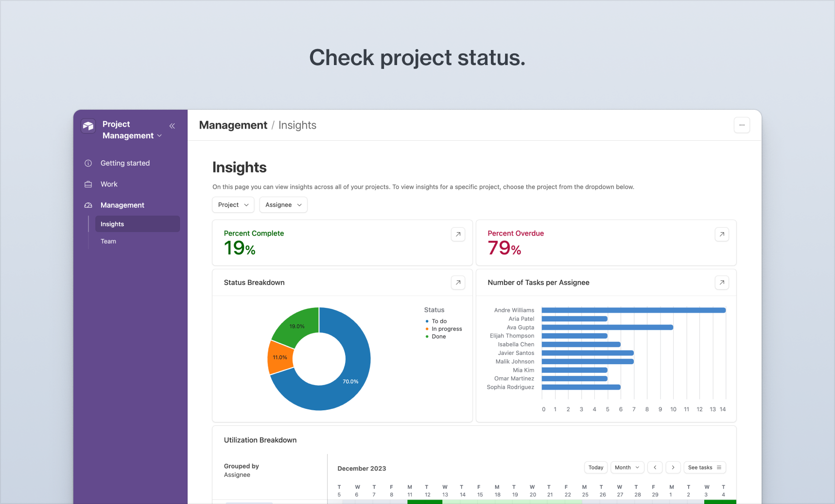Click Andre Williams' bar in chart
This screenshot has height=504, width=835.
633,310
